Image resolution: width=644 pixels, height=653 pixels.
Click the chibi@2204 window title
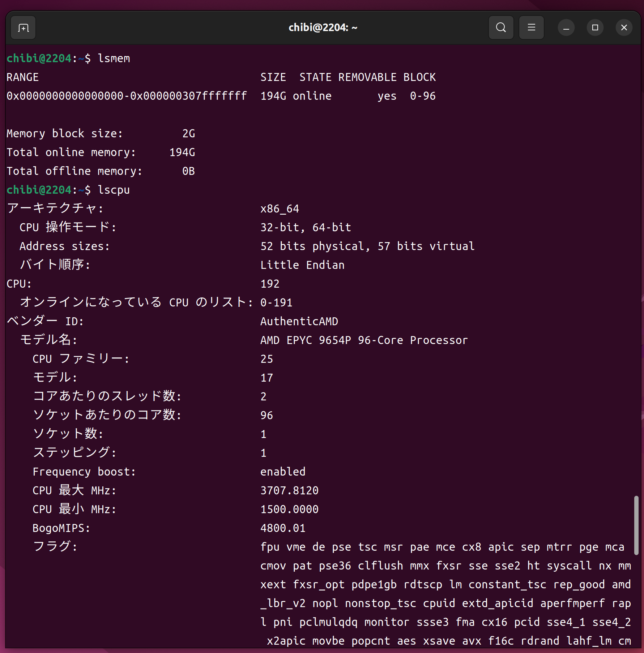coord(323,27)
